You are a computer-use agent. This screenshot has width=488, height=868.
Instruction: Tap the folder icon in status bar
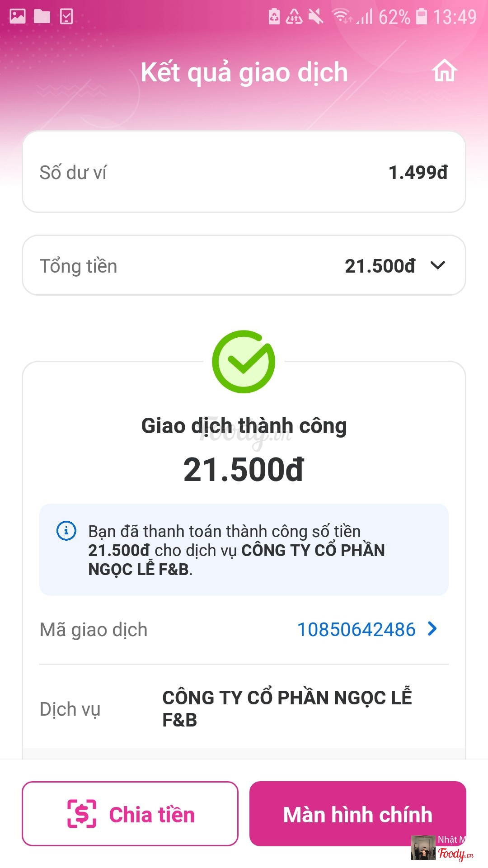pyautogui.click(x=42, y=17)
